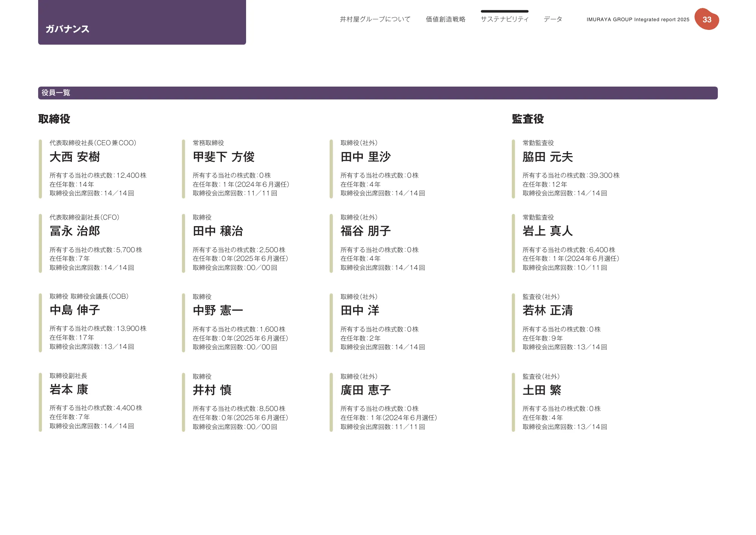Click vice president 冨永 治郎 name
Screen dimensions: 756x535
coord(75,231)
